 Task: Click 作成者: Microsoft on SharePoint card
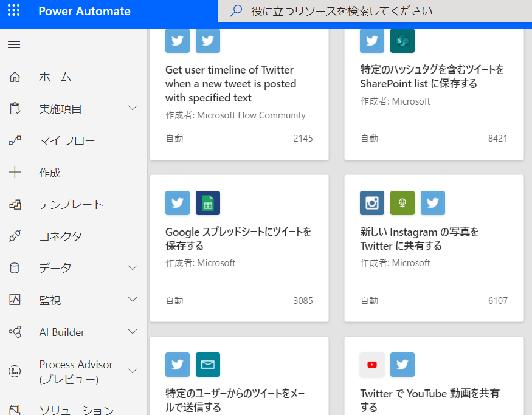(395, 101)
